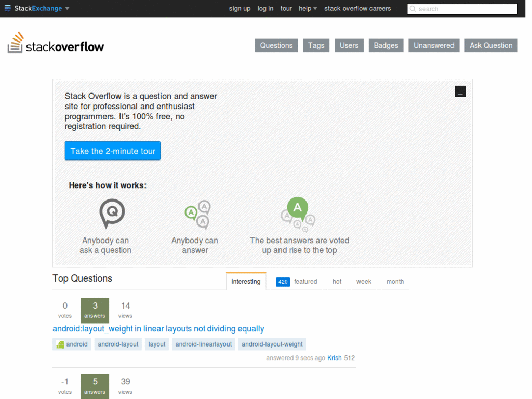Click the layout tag

[157, 344]
